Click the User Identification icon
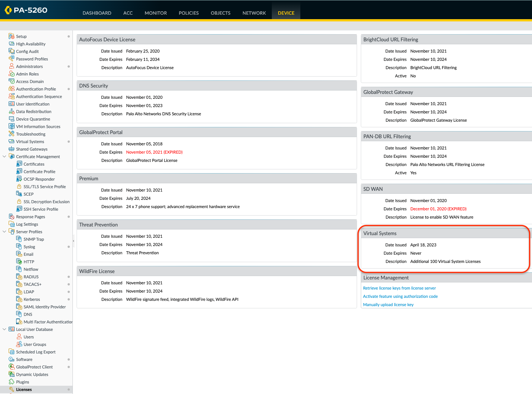Viewport: 532px width, 394px height. (12, 104)
